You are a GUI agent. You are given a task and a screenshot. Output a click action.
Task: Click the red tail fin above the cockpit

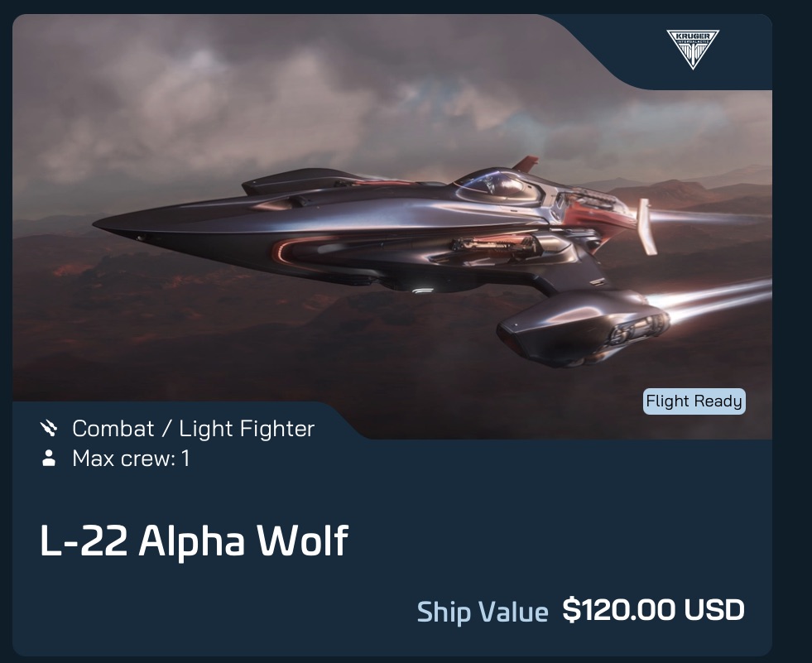pos(526,164)
